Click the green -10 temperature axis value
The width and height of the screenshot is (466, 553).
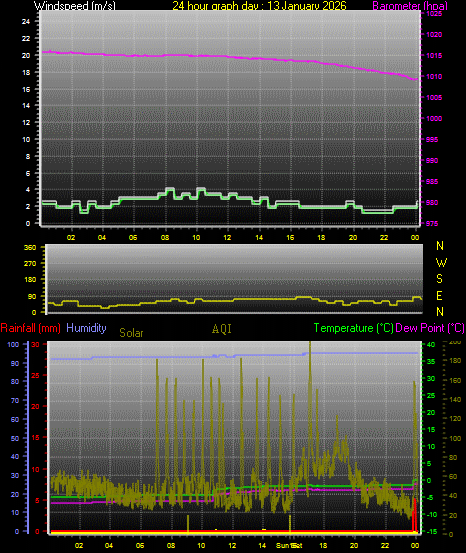432,515
